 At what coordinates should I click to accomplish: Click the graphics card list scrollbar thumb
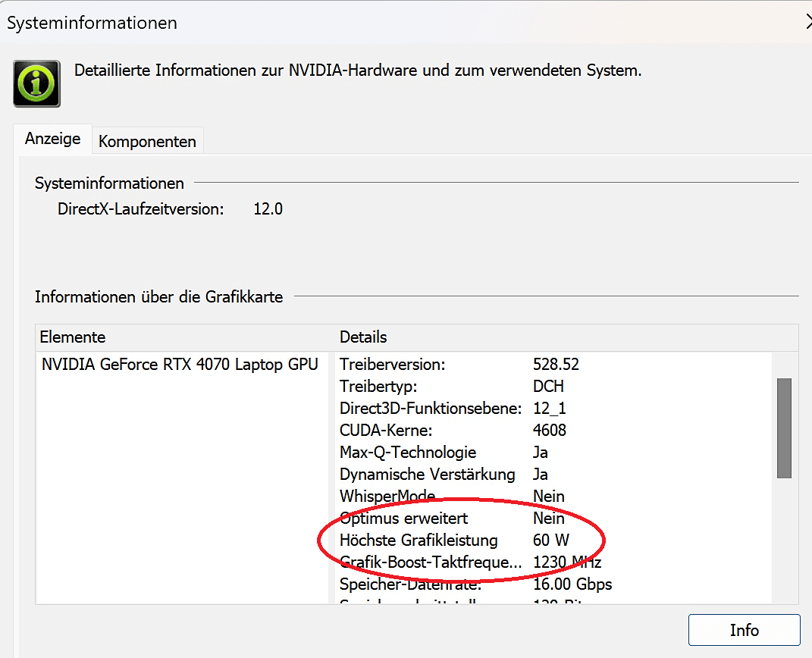[x=784, y=428]
